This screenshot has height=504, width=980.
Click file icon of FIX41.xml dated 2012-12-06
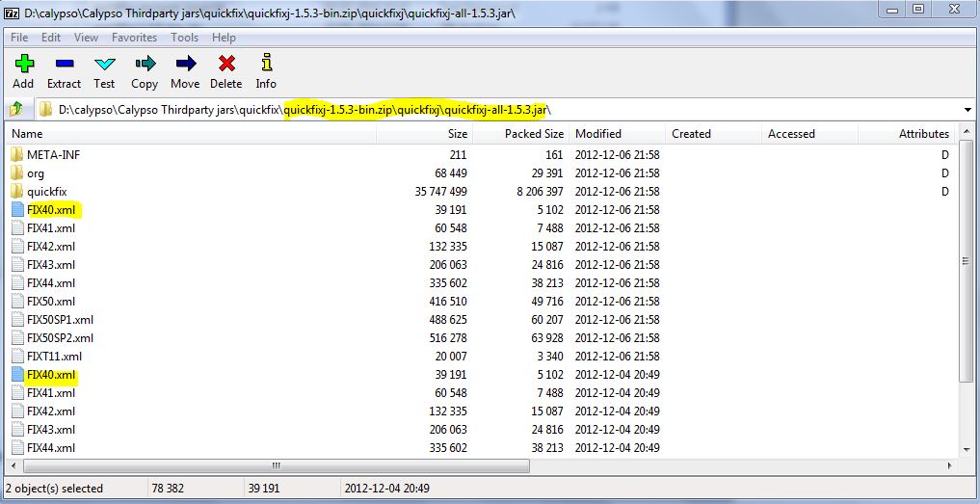click(17, 228)
